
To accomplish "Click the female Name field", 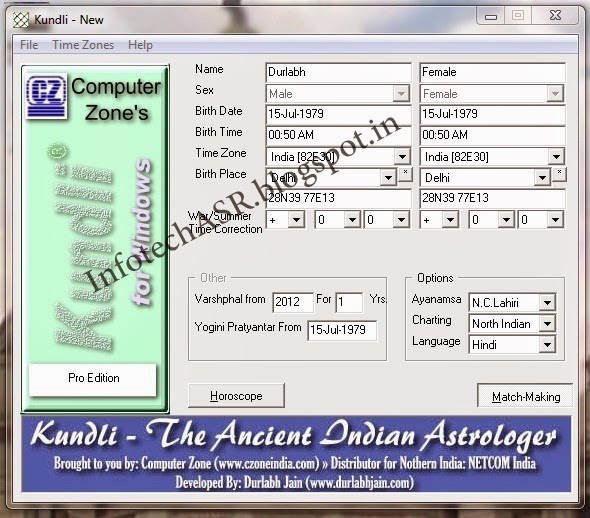I will [x=492, y=72].
